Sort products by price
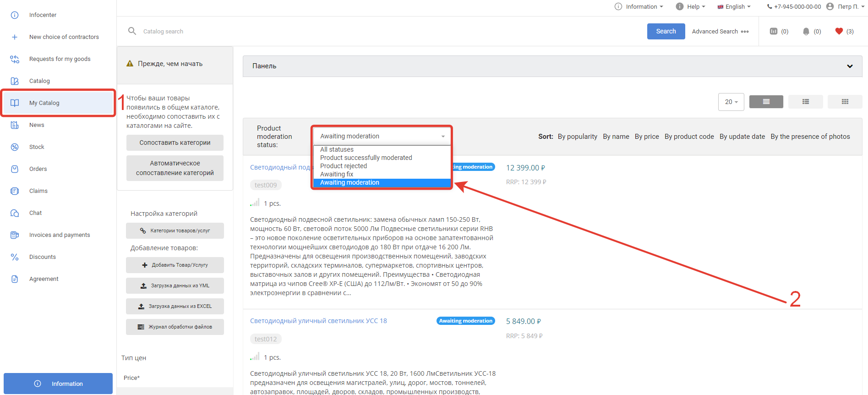The image size is (868, 395). click(646, 137)
